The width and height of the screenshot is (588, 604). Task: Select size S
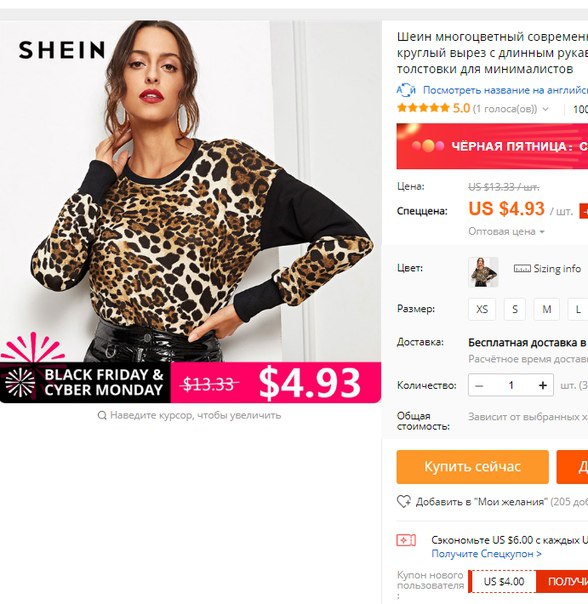(x=514, y=309)
